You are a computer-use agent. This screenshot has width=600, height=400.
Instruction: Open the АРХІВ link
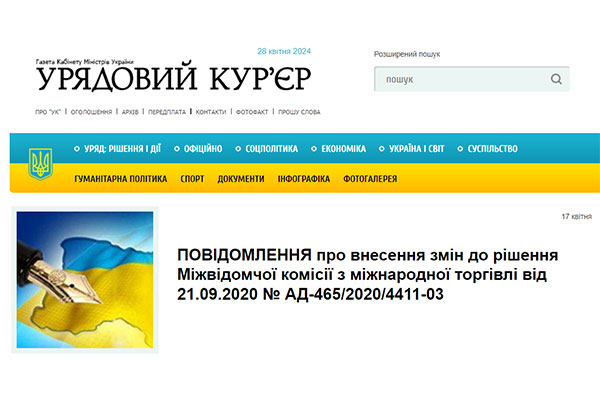pos(130,112)
